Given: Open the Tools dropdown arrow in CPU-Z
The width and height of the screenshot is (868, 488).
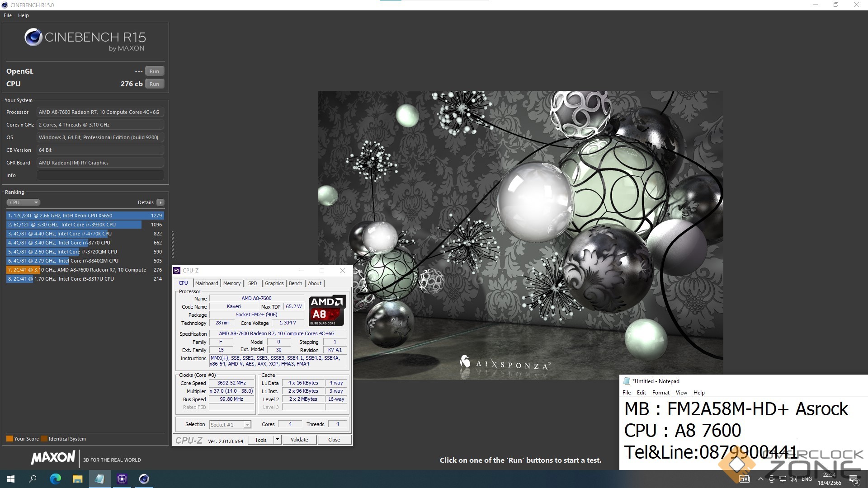Looking at the screenshot, I should pyautogui.click(x=278, y=440).
